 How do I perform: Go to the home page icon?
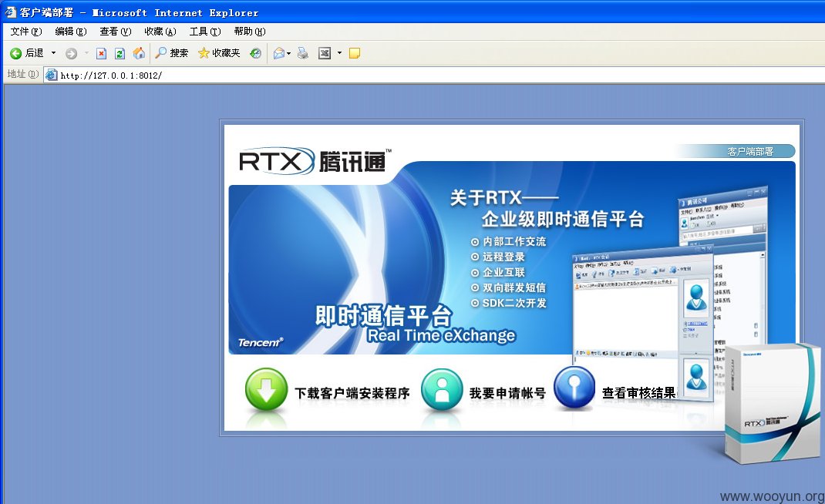tap(139, 53)
